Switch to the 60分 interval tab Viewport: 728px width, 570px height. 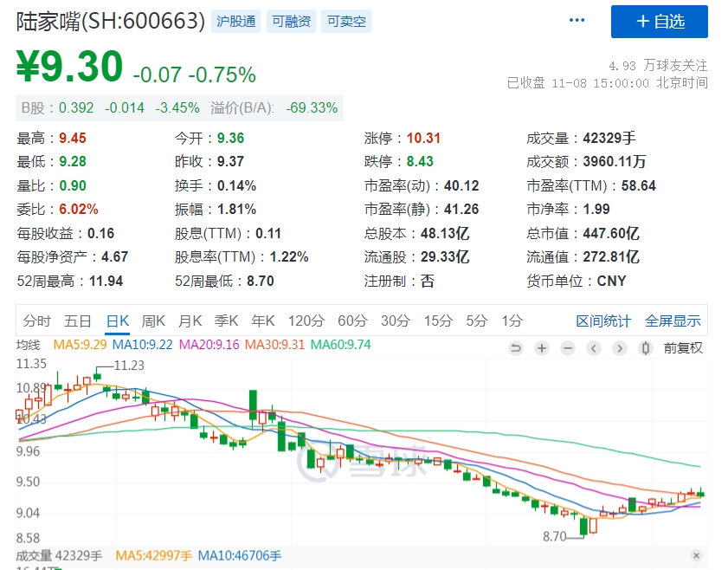pos(352,321)
